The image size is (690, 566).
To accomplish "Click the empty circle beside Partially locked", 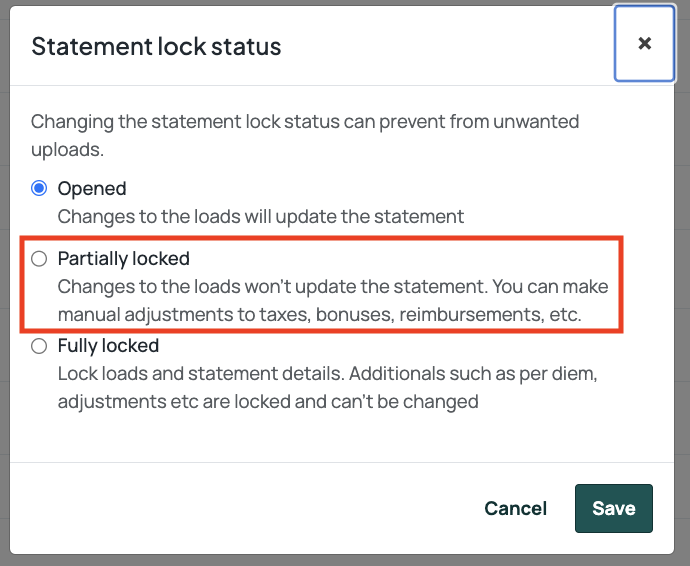I will (39, 259).
